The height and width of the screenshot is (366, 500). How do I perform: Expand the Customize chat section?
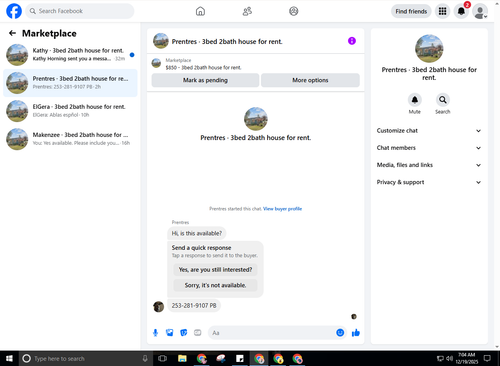(429, 131)
